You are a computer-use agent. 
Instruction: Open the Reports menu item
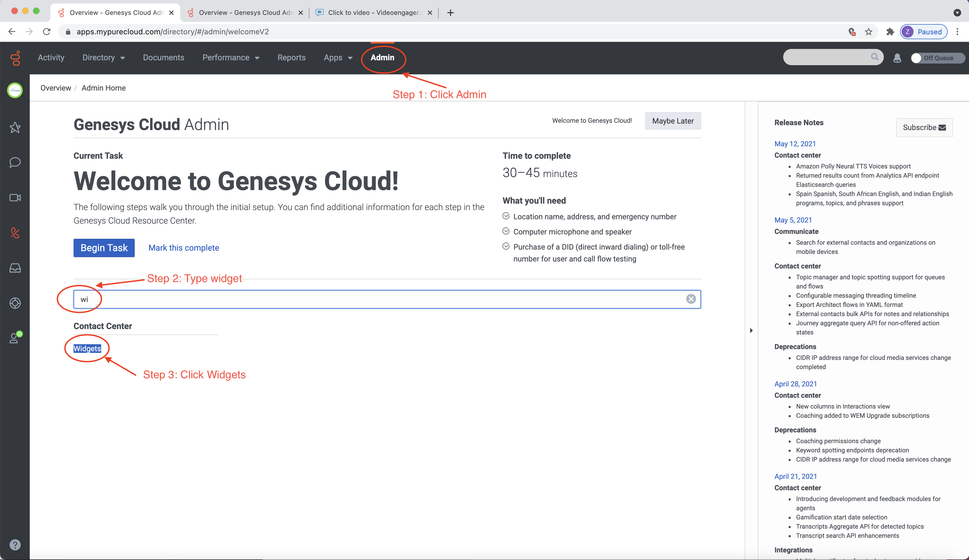292,58
